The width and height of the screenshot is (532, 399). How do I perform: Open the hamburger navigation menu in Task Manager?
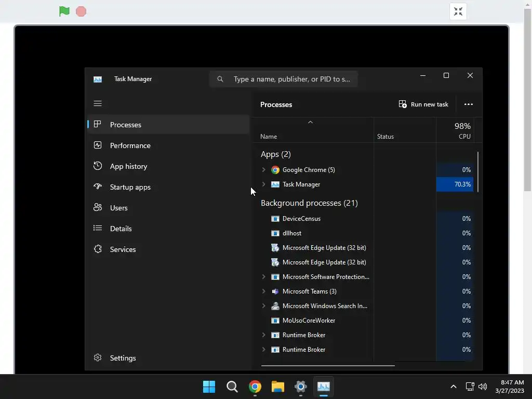pos(98,103)
